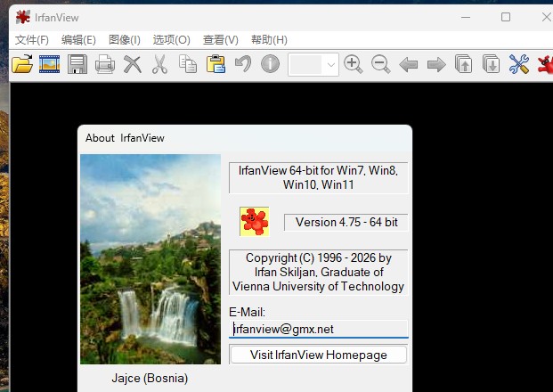Image resolution: width=553 pixels, height=392 pixels.
Task: Print the image via printer icon
Action: [x=105, y=64]
